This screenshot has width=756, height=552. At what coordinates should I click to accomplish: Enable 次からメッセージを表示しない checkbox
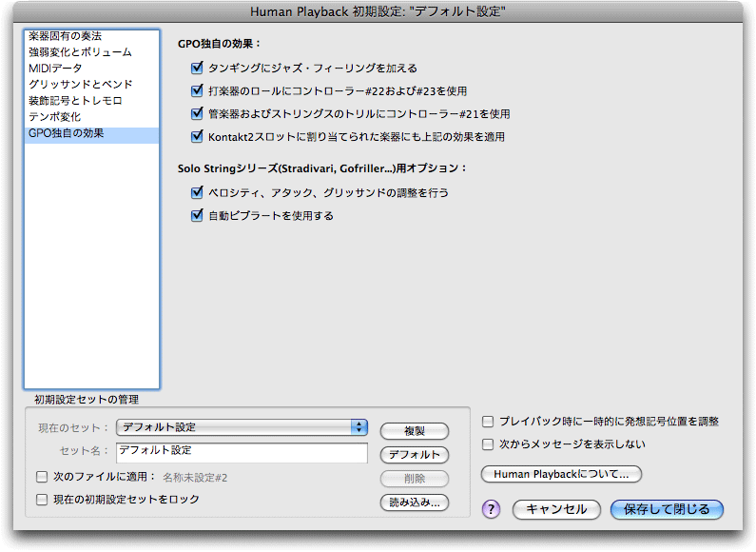pyautogui.click(x=488, y=444)
